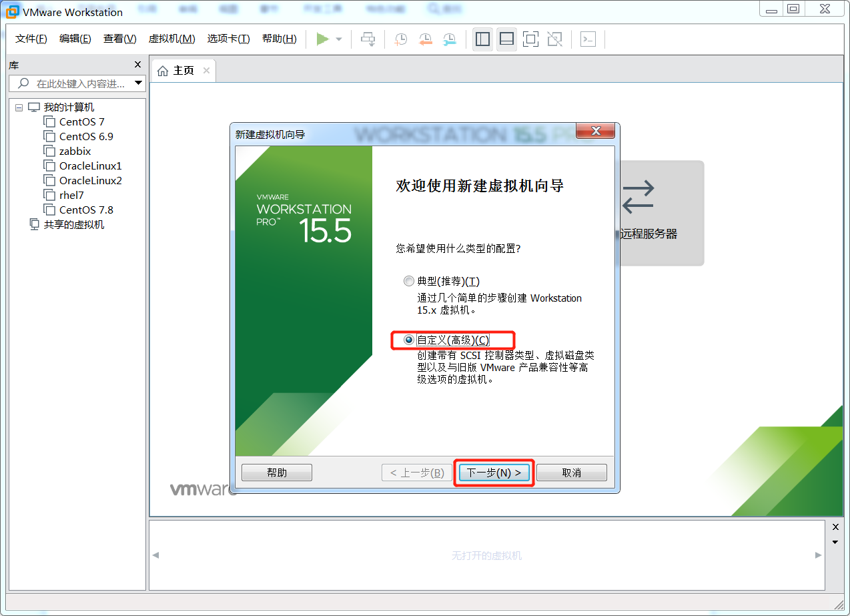Select the 自定义(高级) radio button
Screen dimensions: 850x616
tap(409, 340)
